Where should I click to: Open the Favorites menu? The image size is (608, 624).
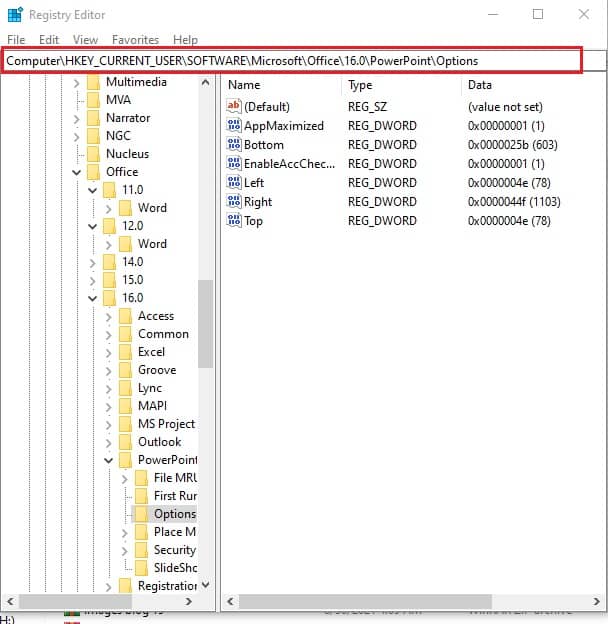click(135, 40)
